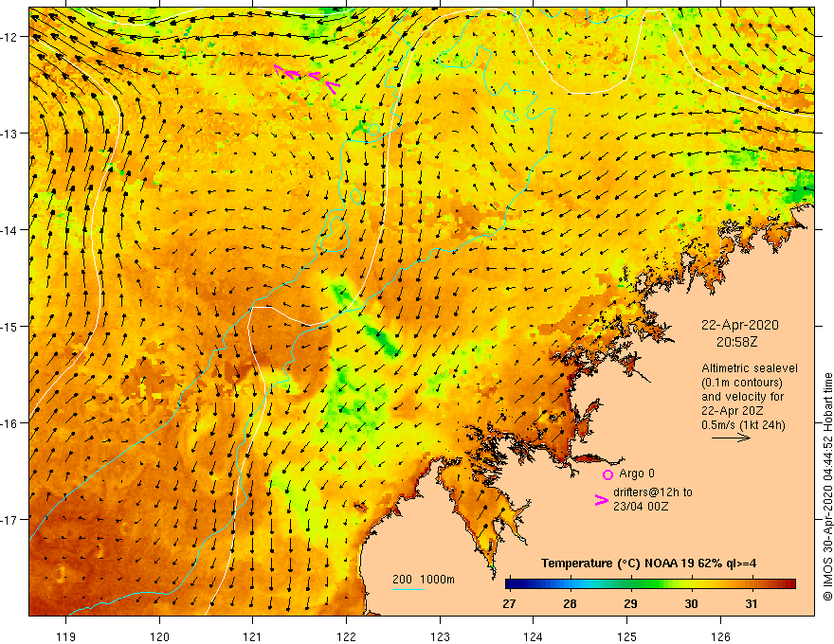This screenshot has width=834, height=644.
Task: Click longitude axis label 126
Action: tap(720, 636)
